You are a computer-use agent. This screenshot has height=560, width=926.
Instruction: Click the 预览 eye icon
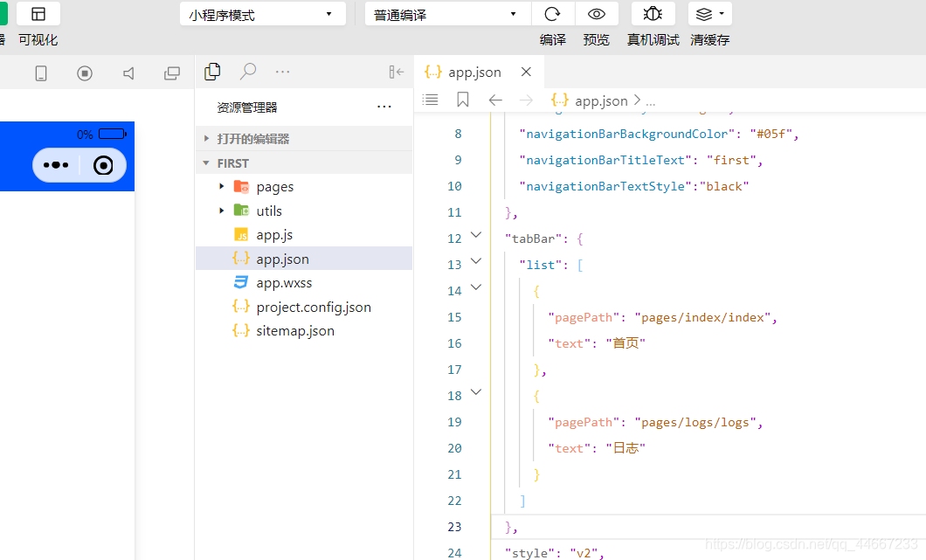(x=597, y=14)
